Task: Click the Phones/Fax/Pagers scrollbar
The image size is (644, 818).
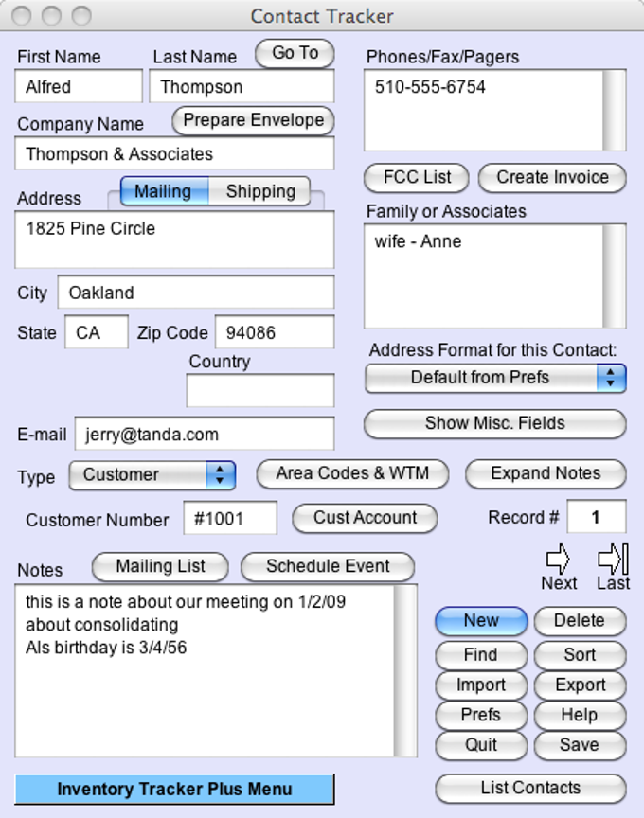Action: (x=615, y=111)
